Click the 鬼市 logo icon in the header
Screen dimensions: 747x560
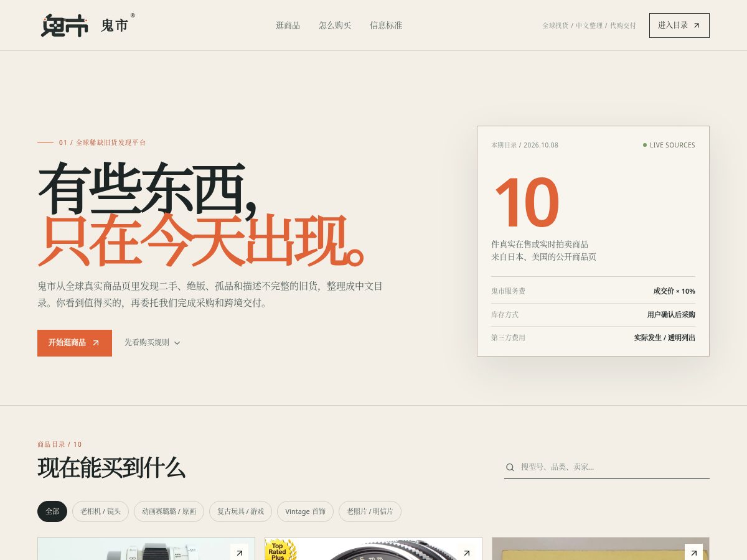(65, 26)
